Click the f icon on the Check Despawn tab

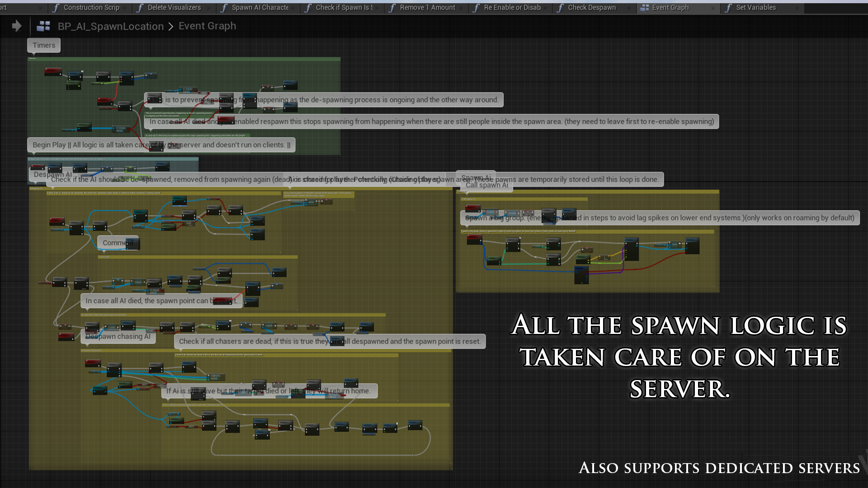tap(561, 7)
